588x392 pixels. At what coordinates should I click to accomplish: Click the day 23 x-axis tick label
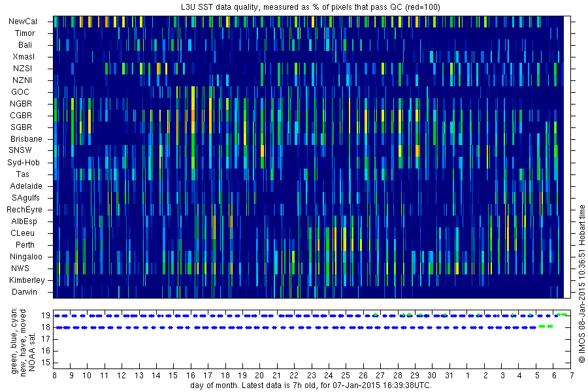(311, 376)
